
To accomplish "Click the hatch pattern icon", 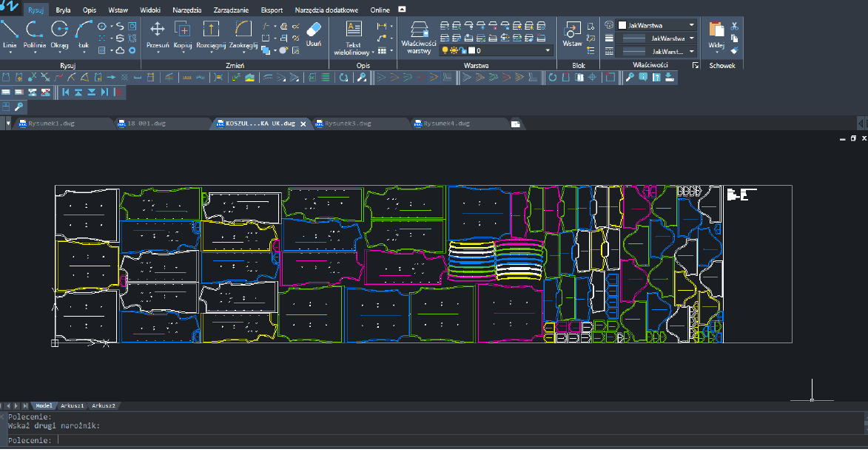I will (102, 50).
